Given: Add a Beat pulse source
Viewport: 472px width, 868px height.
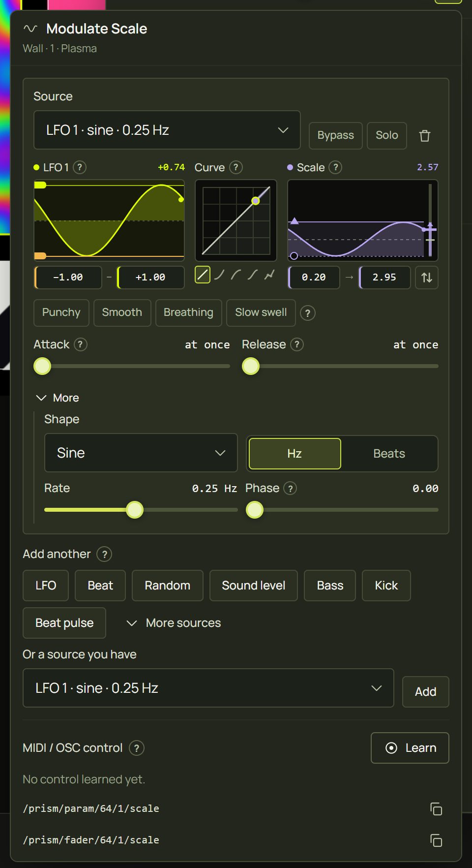Looking at the screenshot, I should (x=64, y=623).
